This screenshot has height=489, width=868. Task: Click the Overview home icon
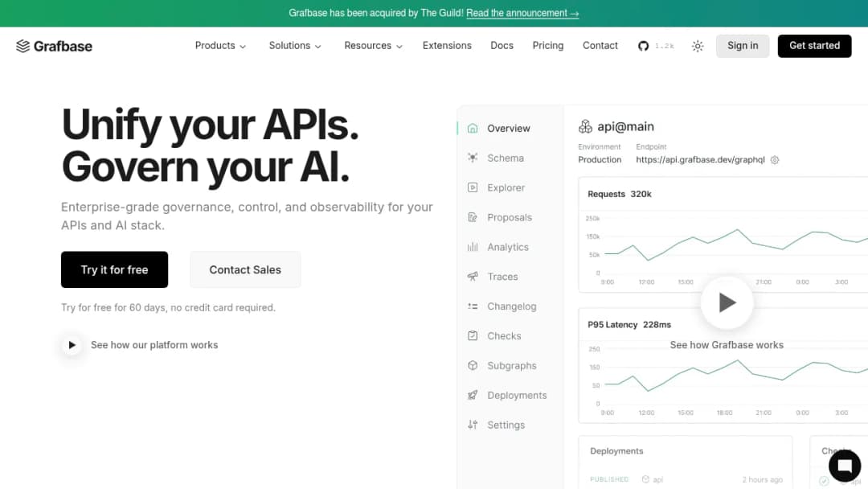tap(473, 129)
